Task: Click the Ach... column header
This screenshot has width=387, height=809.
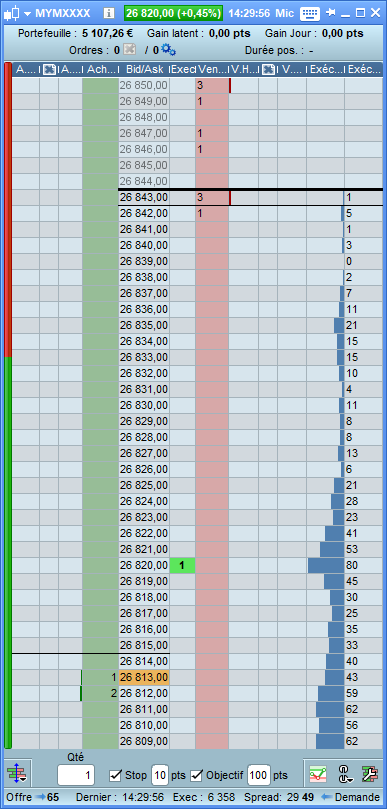Action: coord(101,70)
